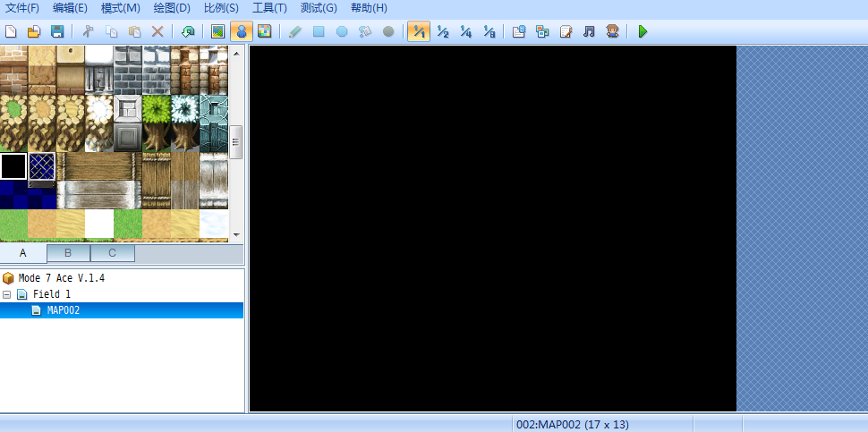Click tileset palette scroll down arrow

[236, 234]
